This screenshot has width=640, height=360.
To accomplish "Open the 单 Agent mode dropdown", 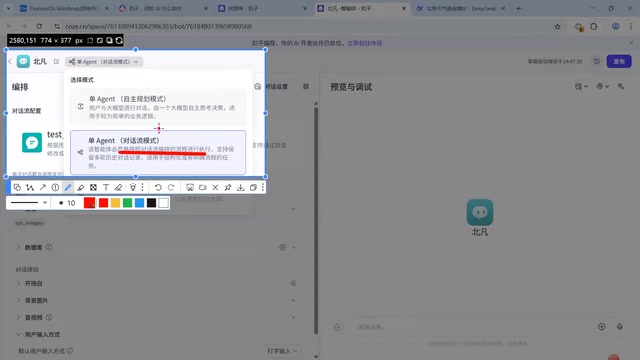I will click(x=104, y=62).
